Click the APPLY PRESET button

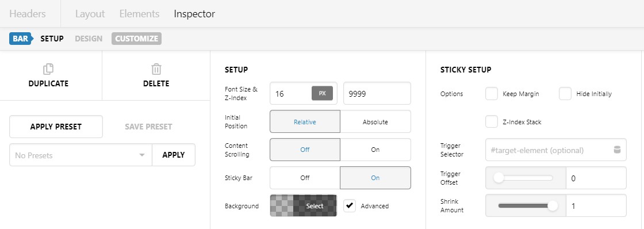pyautogui.click(x=56, y=127)
